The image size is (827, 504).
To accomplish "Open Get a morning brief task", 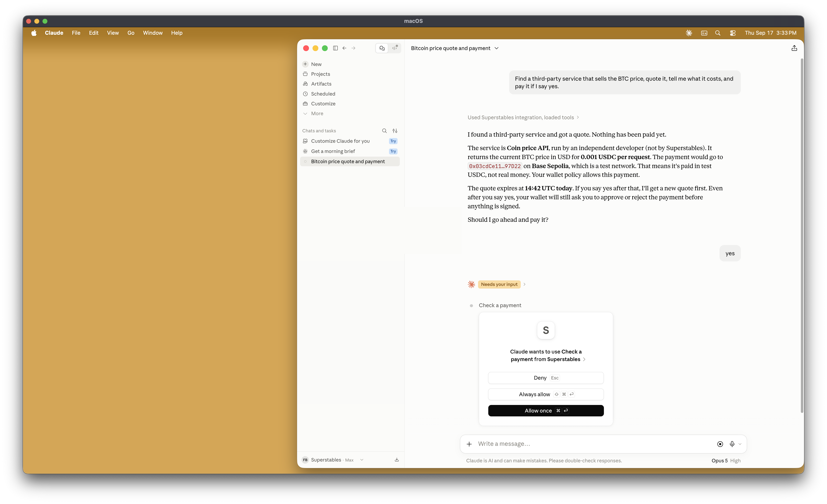I will 350,151.
